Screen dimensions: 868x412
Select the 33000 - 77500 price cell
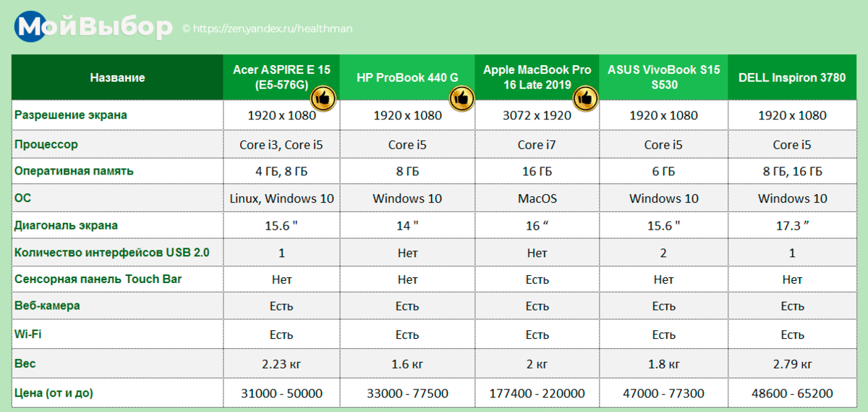coord(407,393)
